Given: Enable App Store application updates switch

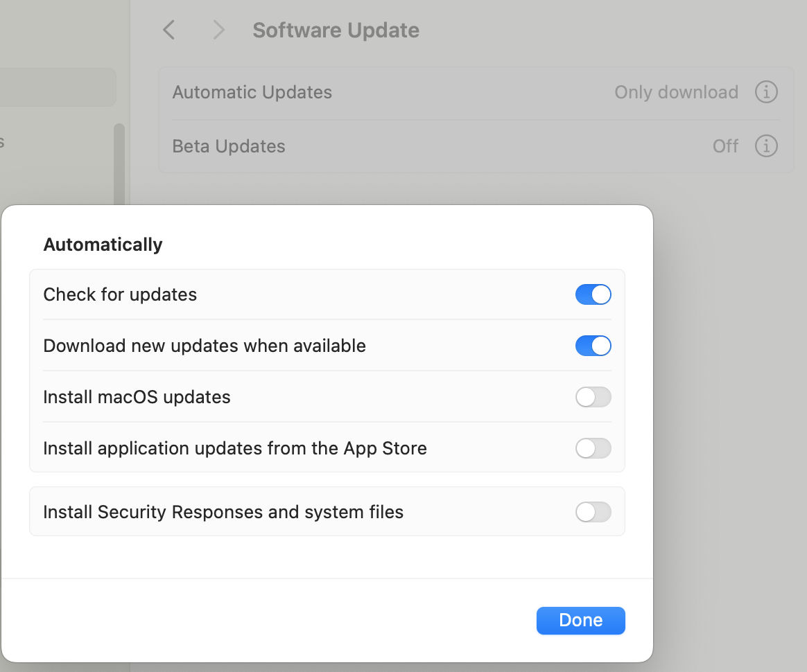Looking at the screenshot, I should coord(593,448).
